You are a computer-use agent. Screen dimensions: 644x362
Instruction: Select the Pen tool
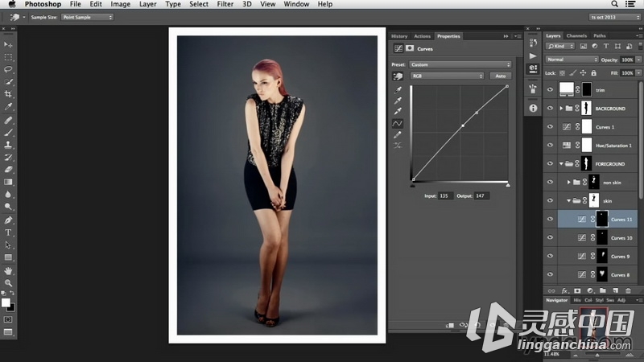[8, 220]
